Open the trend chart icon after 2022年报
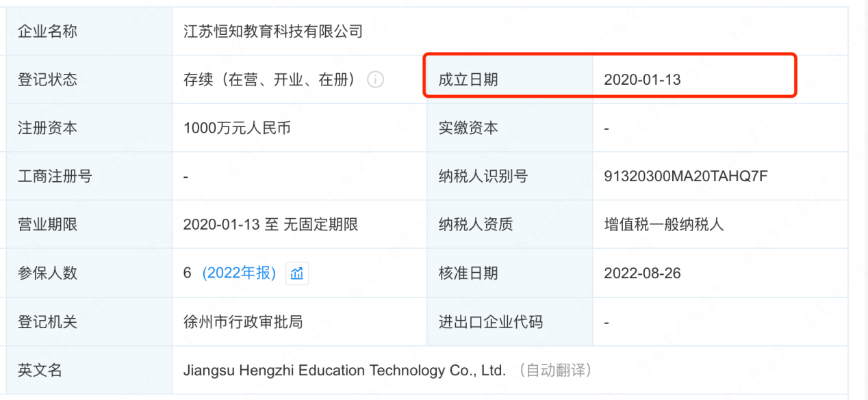 296,274
